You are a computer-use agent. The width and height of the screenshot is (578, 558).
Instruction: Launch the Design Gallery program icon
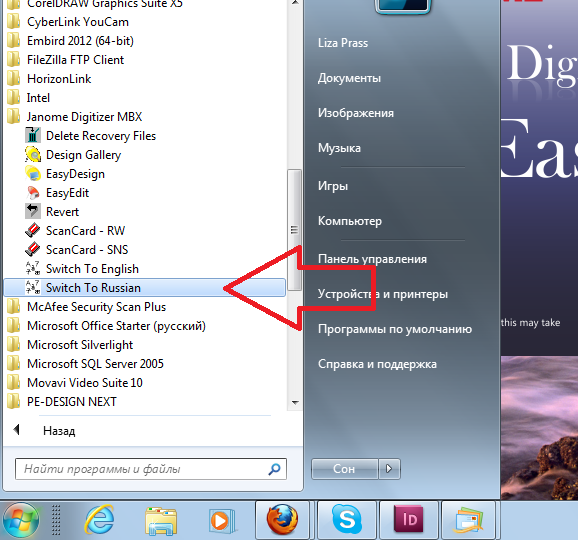coord(33,154)
